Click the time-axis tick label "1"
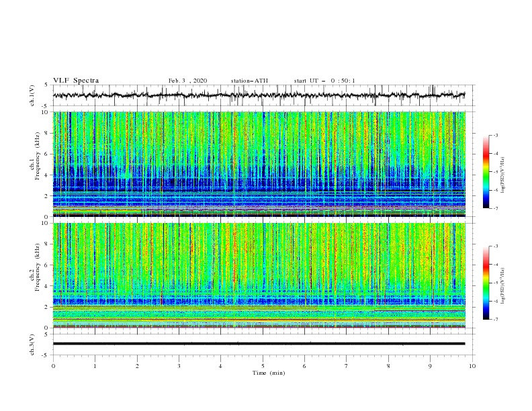 click(95, 366)
